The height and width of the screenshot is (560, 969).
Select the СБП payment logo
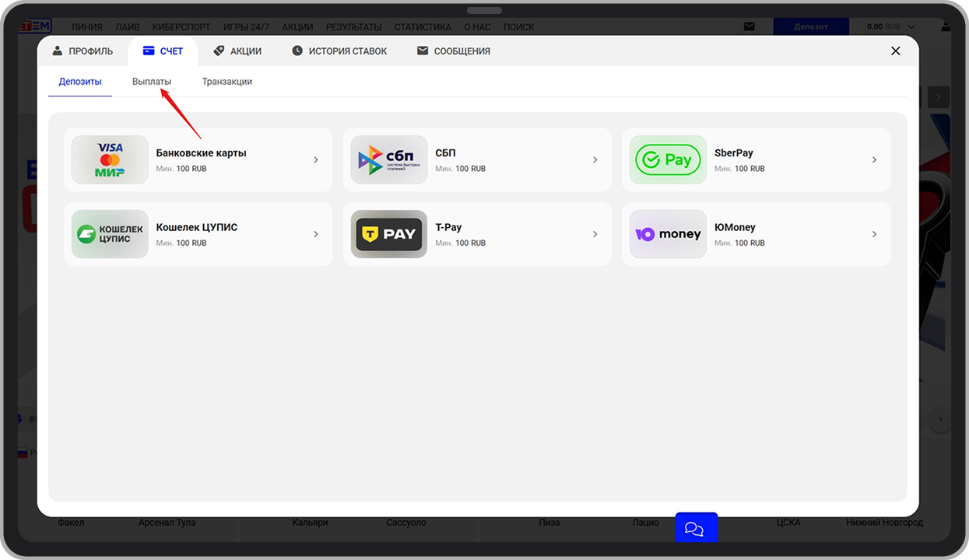388,159
